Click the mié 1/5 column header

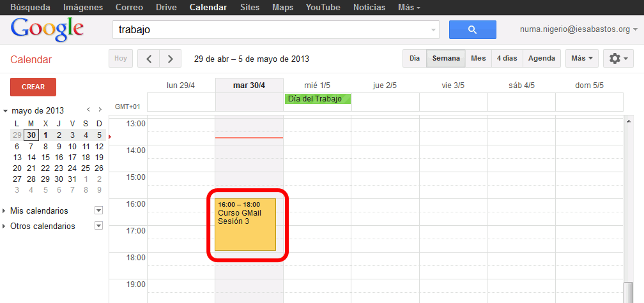click(317, 85)
